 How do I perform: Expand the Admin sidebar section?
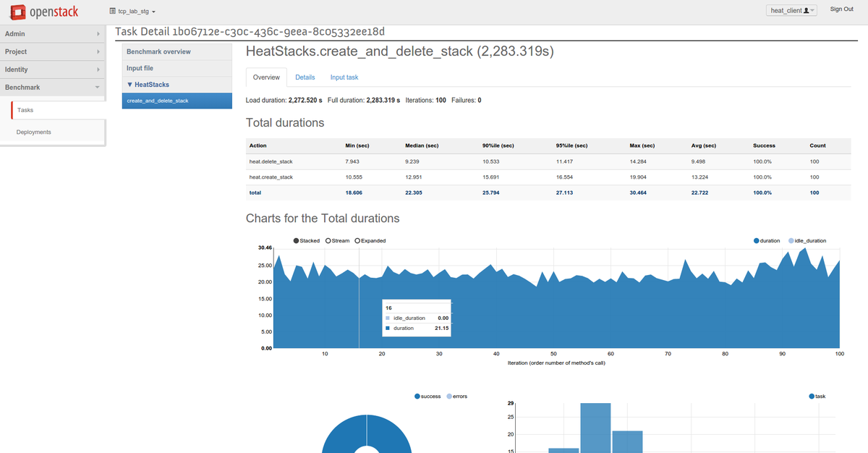[53, 34]
